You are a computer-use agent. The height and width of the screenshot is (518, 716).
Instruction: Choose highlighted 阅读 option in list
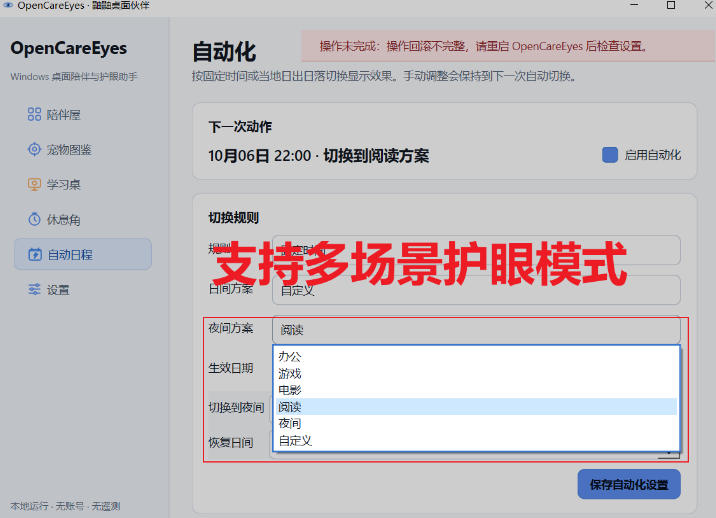[476, 407]
